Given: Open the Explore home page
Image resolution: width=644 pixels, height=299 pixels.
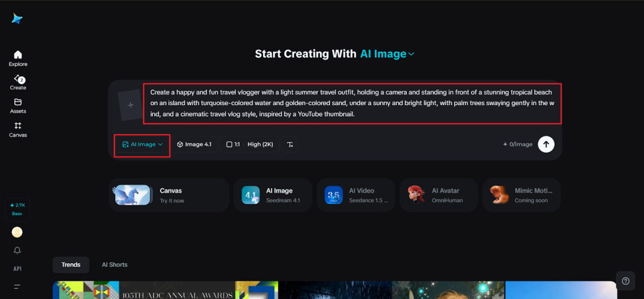Looking at the screenshot, I should (x=18, y=58).
